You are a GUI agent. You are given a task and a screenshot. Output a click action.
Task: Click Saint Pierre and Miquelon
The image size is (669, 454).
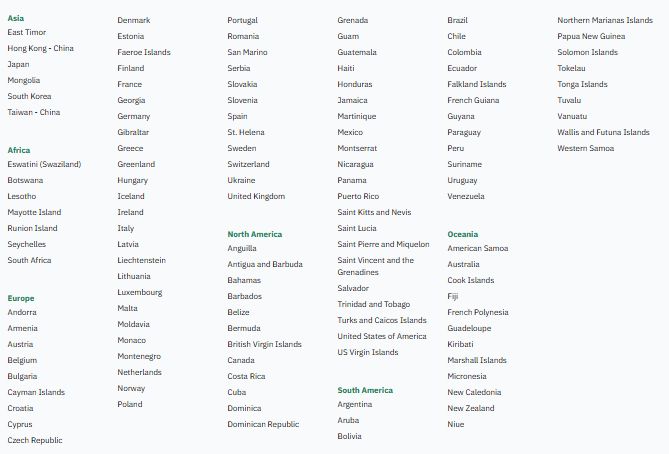383,244
